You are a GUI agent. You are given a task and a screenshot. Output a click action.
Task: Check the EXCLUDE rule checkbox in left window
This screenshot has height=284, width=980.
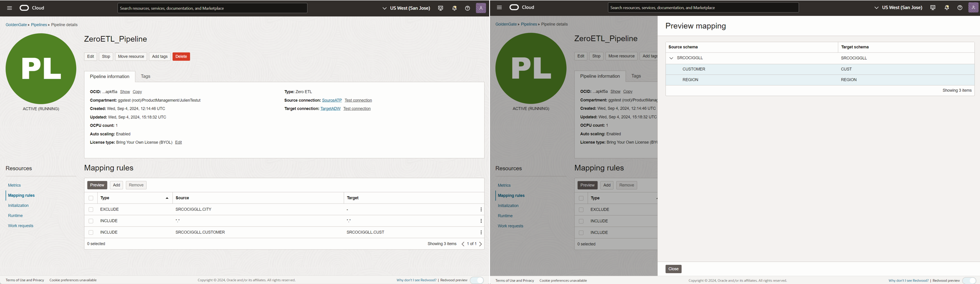click(91, 210)
